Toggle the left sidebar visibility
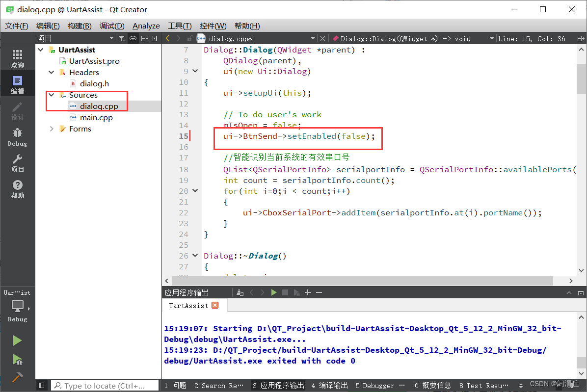Viewport: 587px width, 392px height. pos(42,385)
